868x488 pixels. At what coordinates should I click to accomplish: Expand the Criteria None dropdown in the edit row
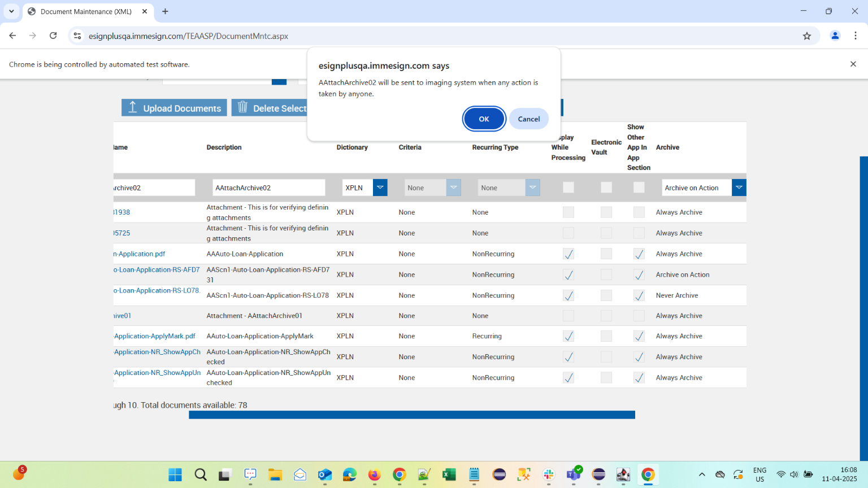pyautogui.click(x=454, y=188)
